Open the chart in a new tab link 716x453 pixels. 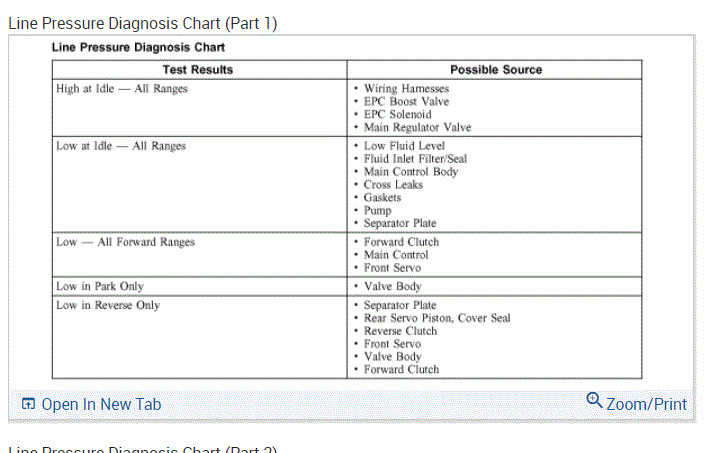101,404
